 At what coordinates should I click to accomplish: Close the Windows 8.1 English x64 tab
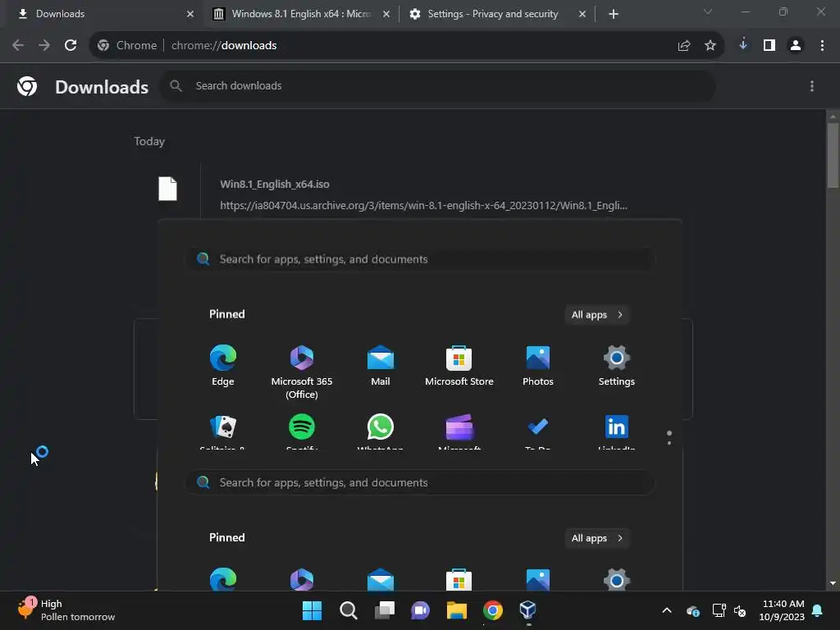pyautogui.click(x=386, y=14)
